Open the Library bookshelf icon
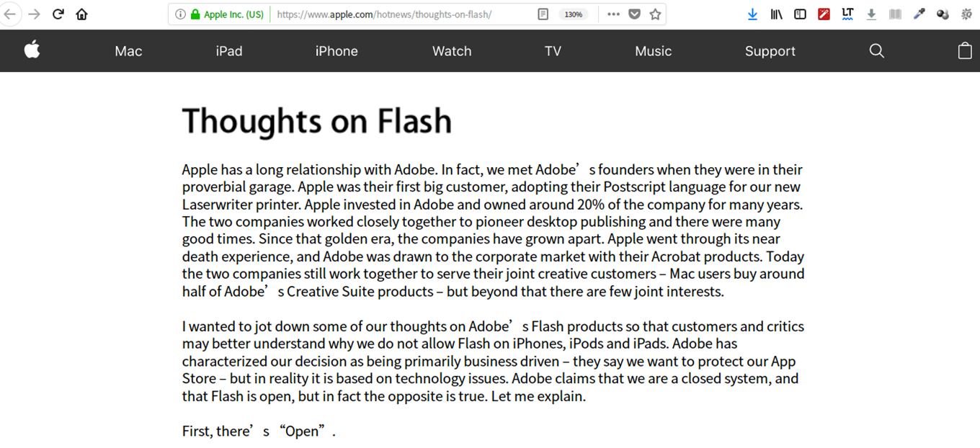 pos(776,14)
